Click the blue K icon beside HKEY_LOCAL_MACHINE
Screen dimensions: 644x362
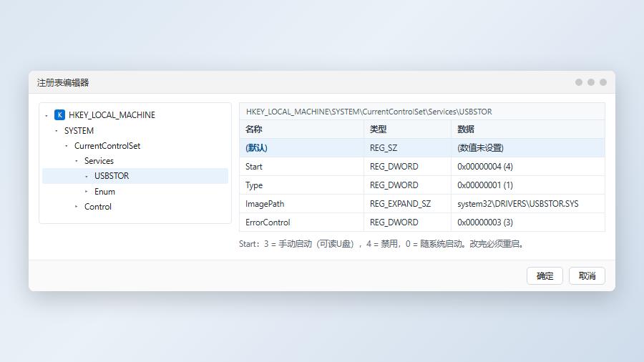59,115
